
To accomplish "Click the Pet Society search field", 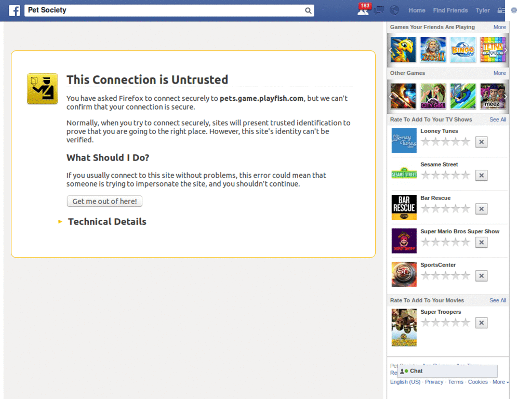I will coord(165,10).
